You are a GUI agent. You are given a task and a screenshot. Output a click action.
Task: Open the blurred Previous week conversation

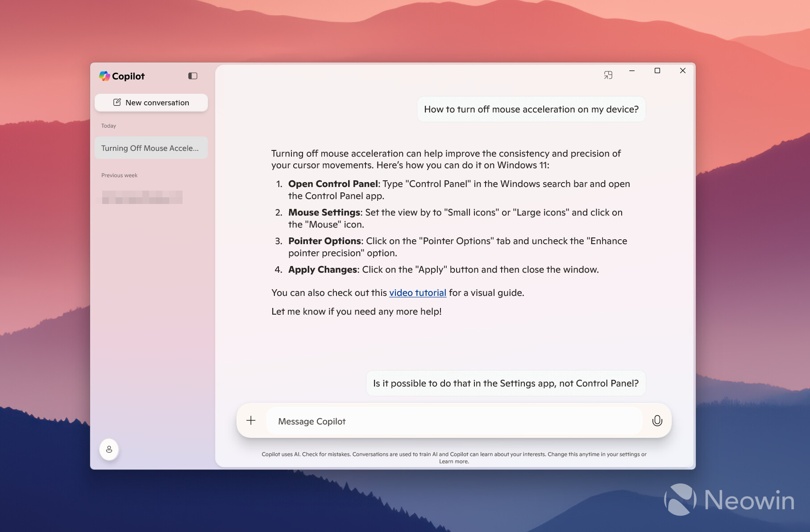click(x=142, y=197)
